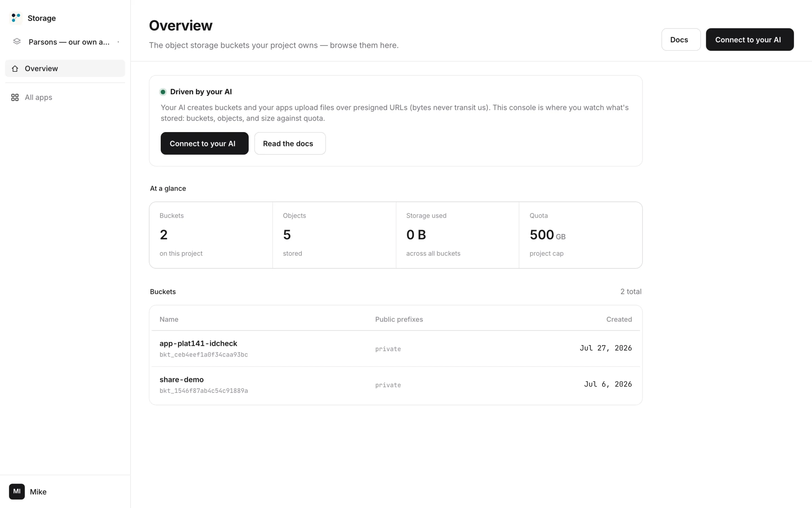Screen dimensions: 812x508
Task: Click the Buckets count stat card
Action: (x=211, y=235)
